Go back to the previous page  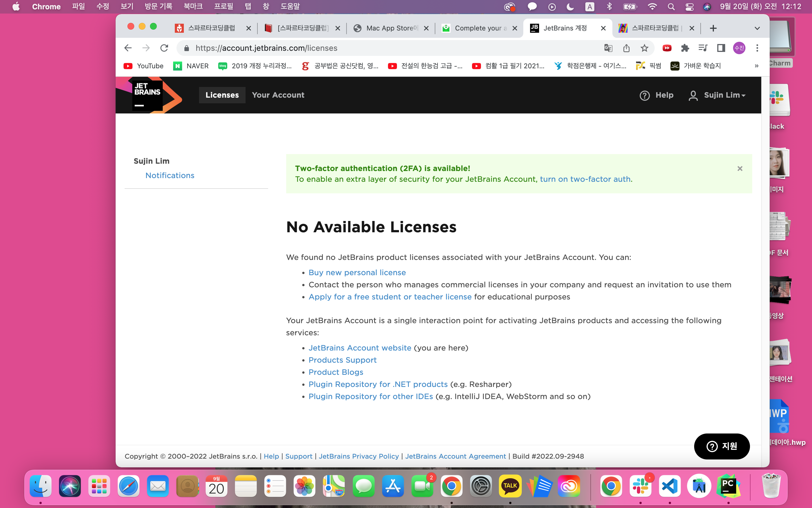[x=128, y=48]
